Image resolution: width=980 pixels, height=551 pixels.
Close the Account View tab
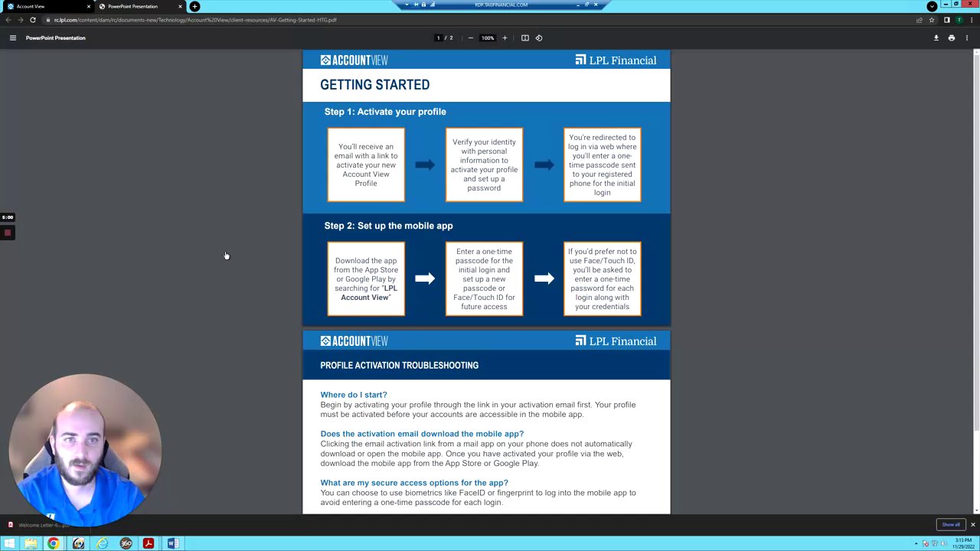[88, 6]
